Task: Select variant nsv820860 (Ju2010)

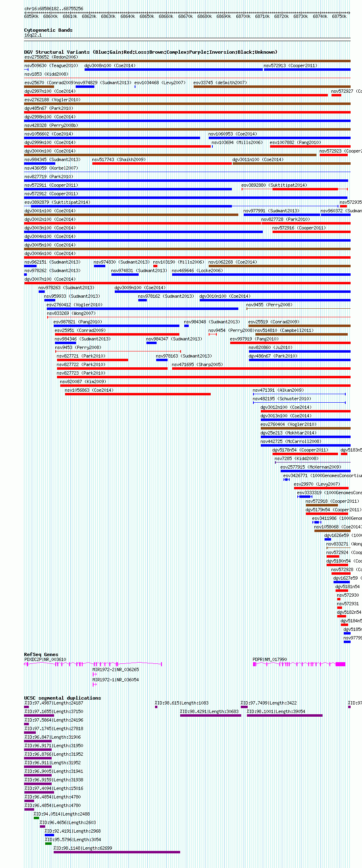Action: pos(270,348)
